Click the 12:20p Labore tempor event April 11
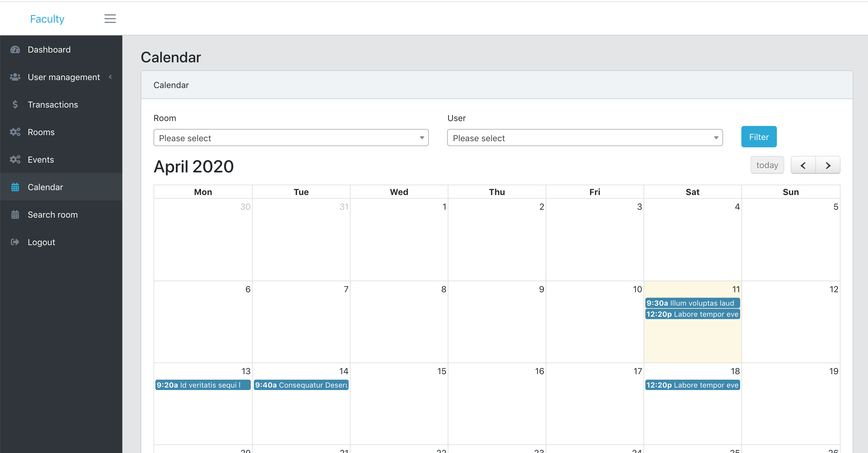This screenshot has height=453, width=868. (x=691, y=314)
